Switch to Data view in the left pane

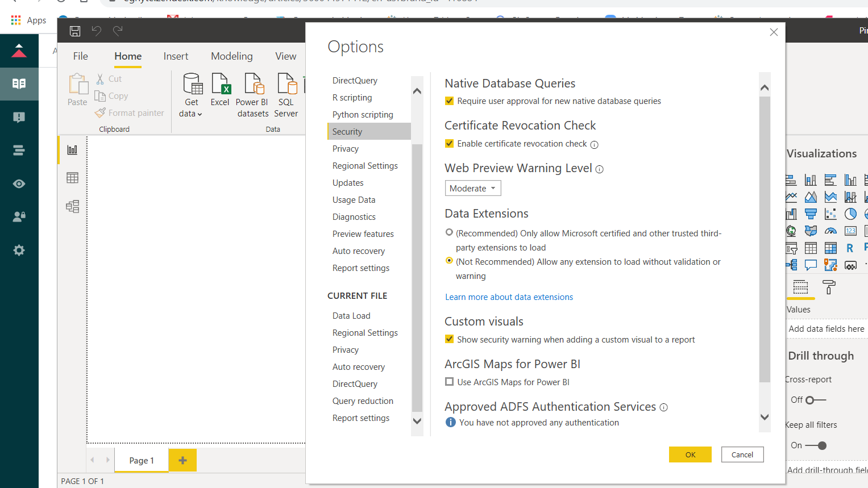(x=72, y=177)
